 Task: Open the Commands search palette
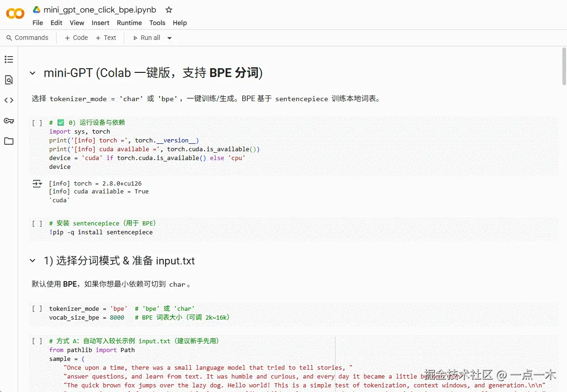28,38
